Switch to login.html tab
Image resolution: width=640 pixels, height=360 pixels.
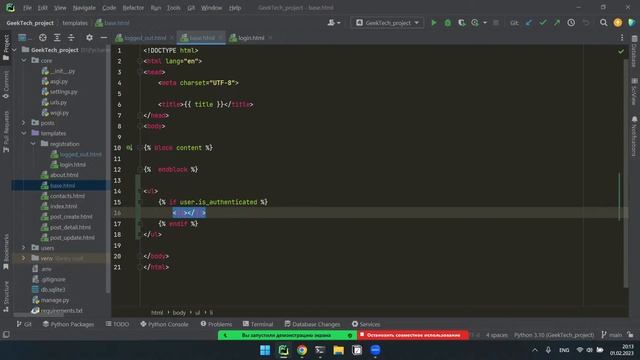(251, 38)
